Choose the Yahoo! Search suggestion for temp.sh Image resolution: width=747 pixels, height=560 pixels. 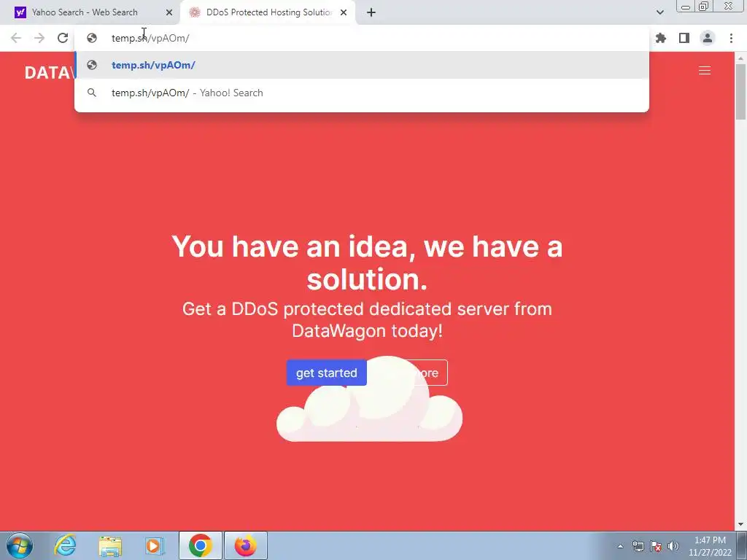point(362,93)
